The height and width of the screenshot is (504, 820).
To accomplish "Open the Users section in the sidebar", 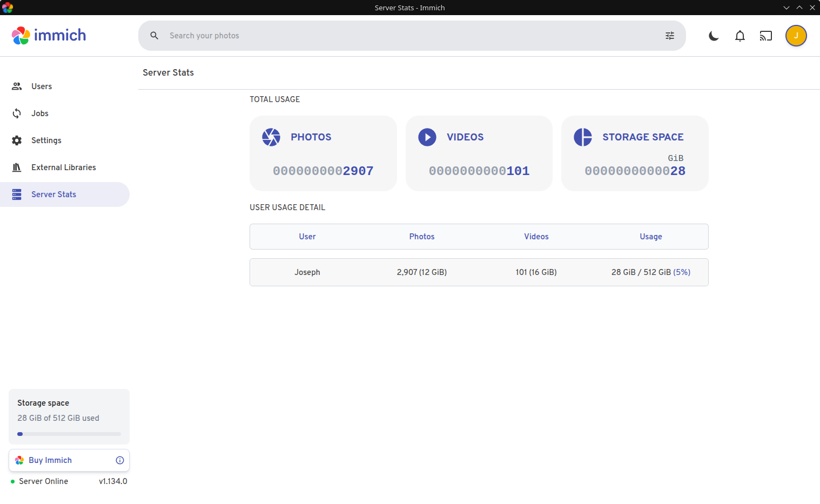I will coord(41,86).
